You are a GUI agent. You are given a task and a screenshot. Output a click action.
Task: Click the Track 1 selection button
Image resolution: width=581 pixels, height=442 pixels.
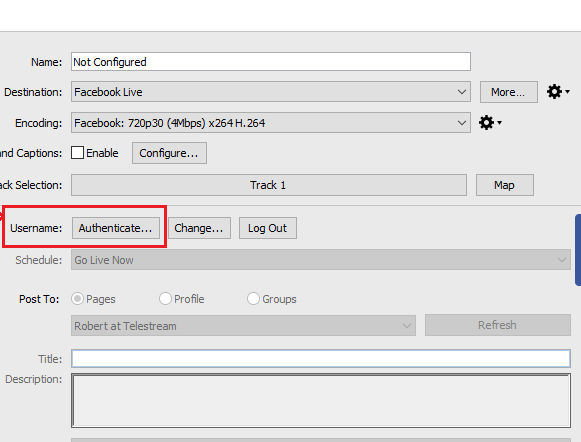(x=269, y=185)
